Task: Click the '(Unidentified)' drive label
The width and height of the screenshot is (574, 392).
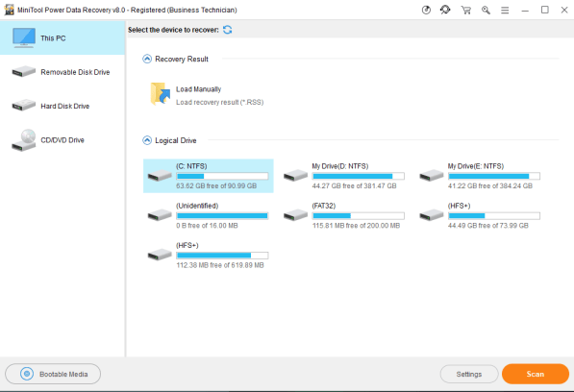Action: click(197, 206)
